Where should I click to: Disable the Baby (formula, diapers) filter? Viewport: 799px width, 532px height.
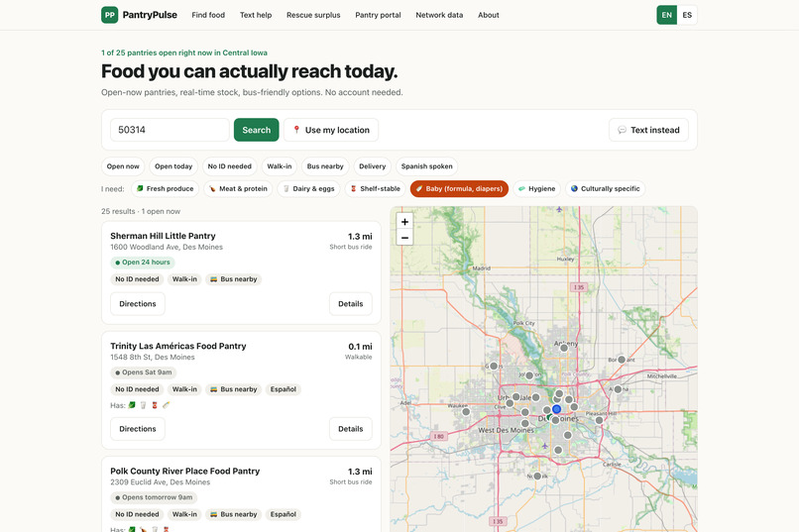pos(459,189)
